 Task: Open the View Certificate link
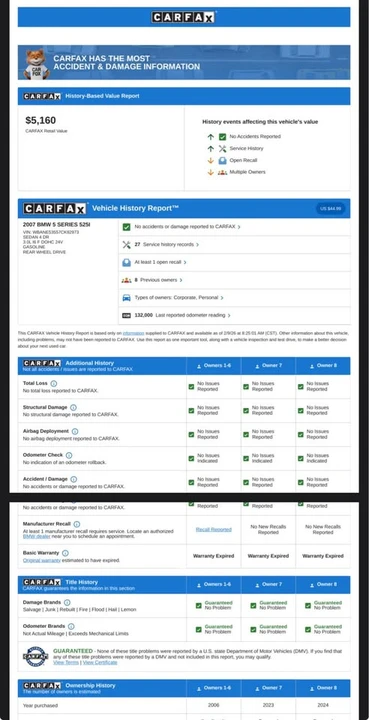(x=100, y=663)
